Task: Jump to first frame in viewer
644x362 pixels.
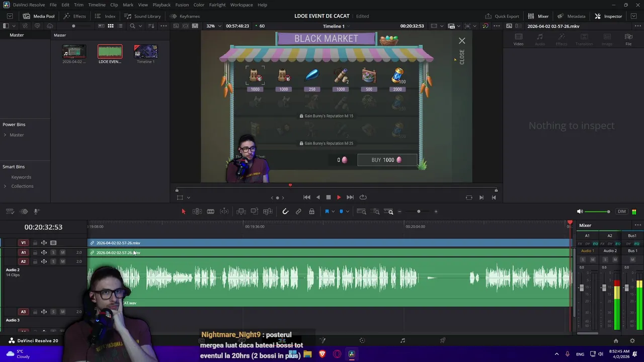Action: click(x=306, y=198)
